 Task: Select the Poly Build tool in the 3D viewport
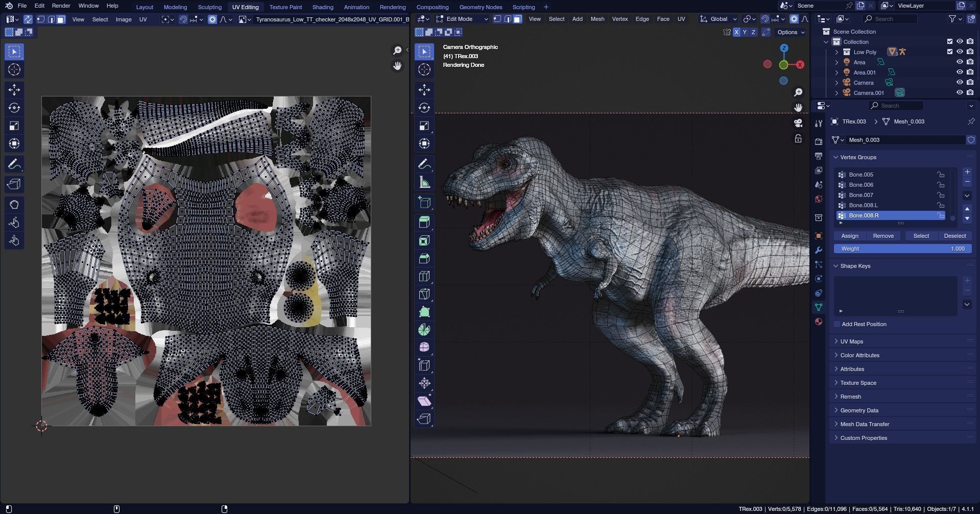(x=424, y=312)
